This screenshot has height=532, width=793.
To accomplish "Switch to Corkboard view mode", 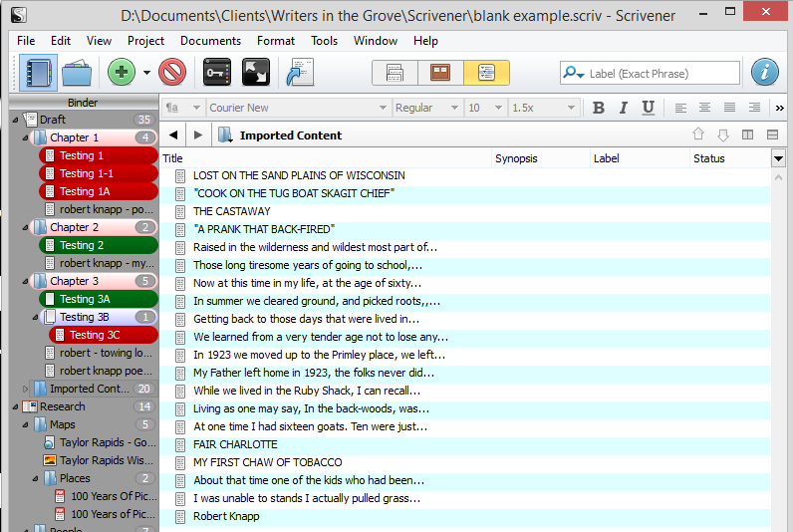I will tap(440, 73).
